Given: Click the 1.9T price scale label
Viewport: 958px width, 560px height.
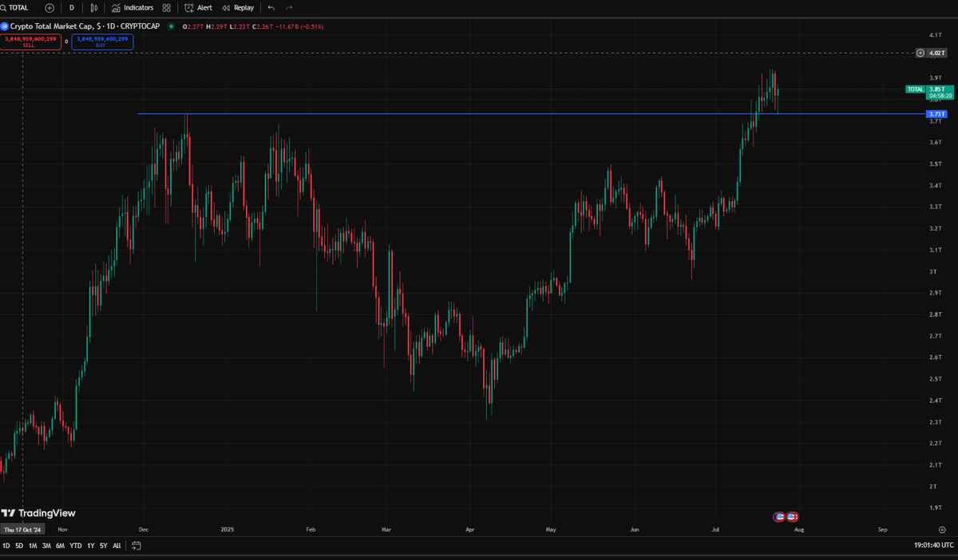Looking at the screenshot, I should [935, 507].
